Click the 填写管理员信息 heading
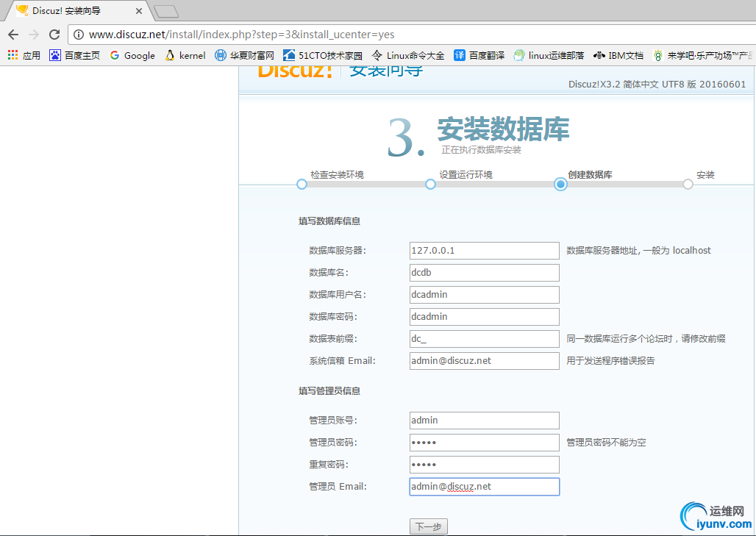This screenshot has width=756, height=536. [x=329, y=391]
